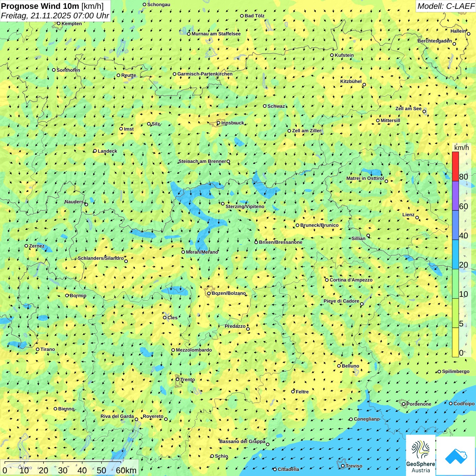Viewport: 476px width, 476px height.
Task: Click the 'km/h' legend unit label
Action: [x=461, y=148]
